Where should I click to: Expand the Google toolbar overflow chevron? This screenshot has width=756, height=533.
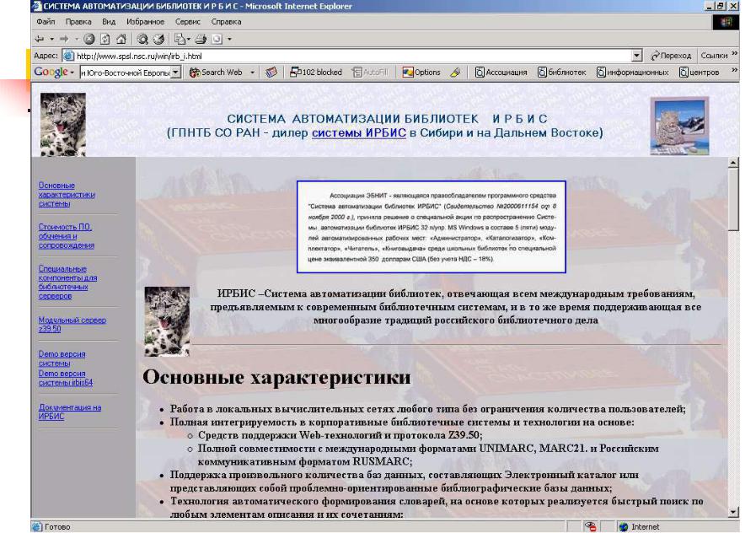734,70
